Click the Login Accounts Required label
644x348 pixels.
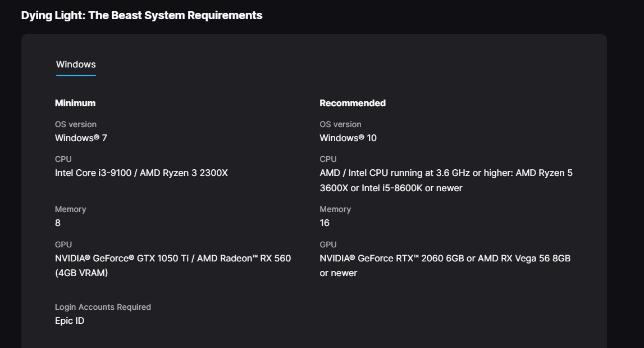point(103,307)
